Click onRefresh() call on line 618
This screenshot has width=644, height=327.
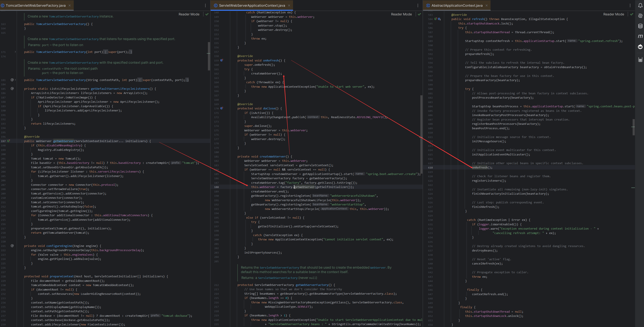coord(482,167)
